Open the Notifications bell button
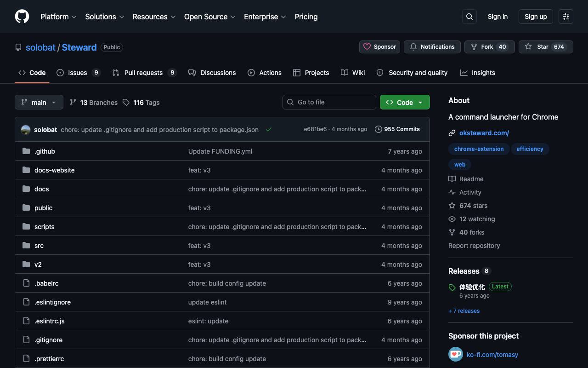 click(432, 47)
